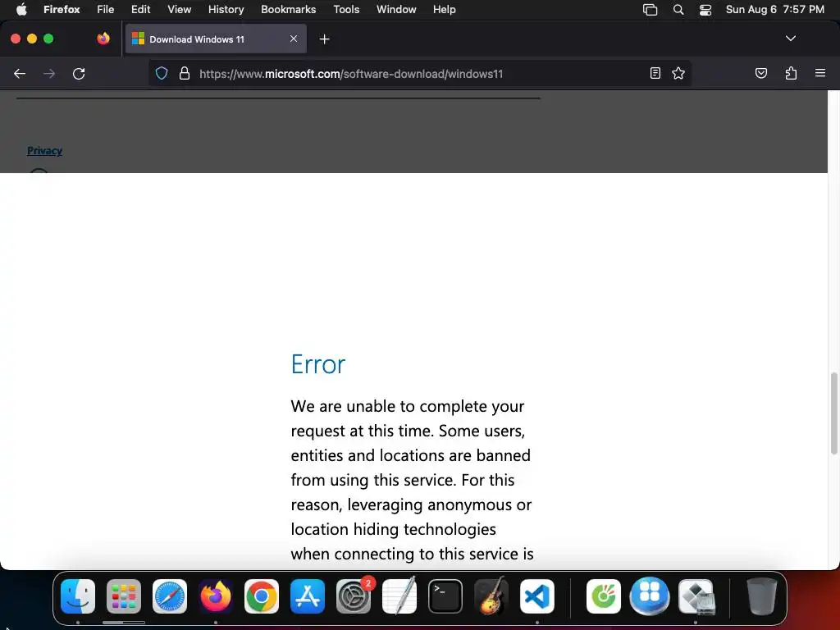Open Firefox View pinned icon

[x=103, y=39]
